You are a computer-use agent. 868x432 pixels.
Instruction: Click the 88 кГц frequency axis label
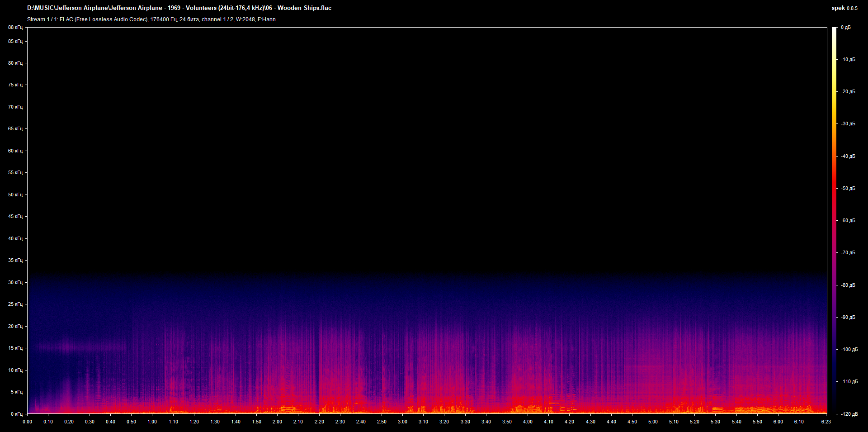point(15,28)
